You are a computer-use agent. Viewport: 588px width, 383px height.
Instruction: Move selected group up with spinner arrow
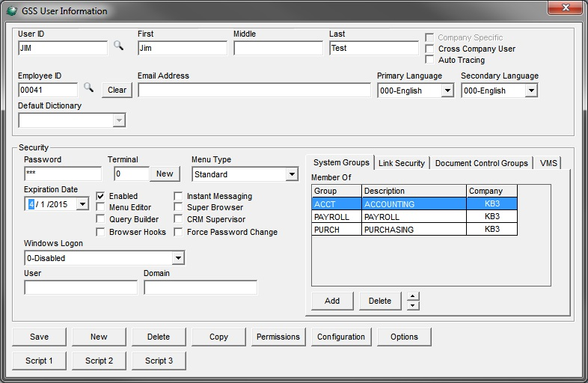412,296
